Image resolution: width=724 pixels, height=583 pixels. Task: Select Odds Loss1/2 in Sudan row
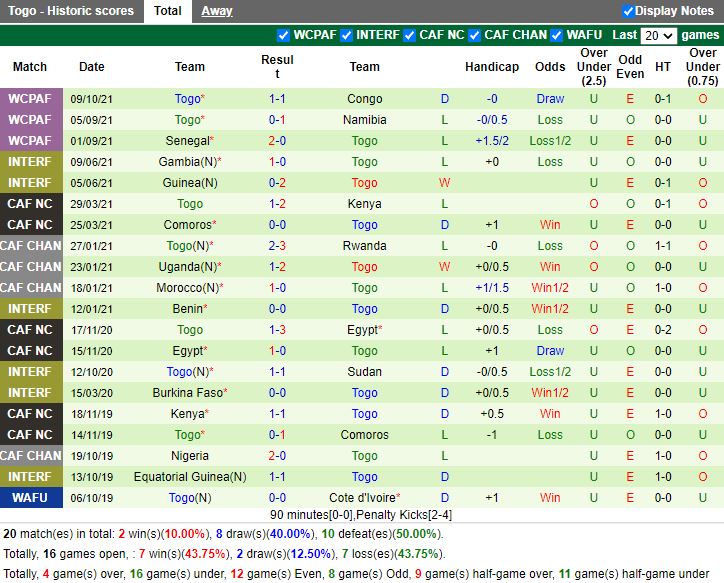point(550,372)
